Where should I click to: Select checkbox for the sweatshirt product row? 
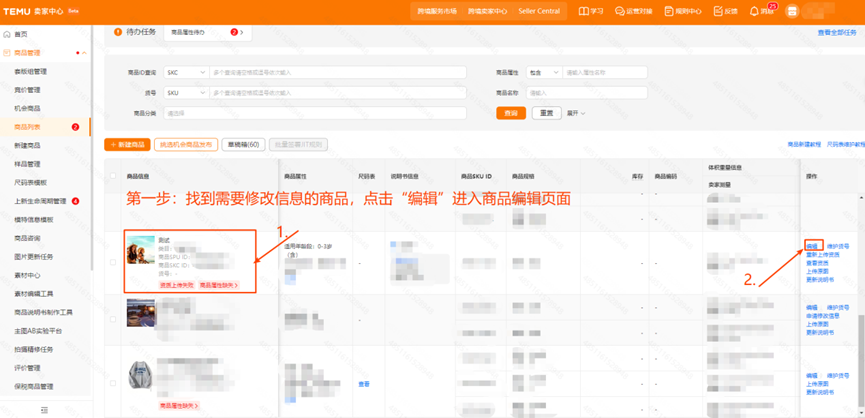click(x=113, y=383)
